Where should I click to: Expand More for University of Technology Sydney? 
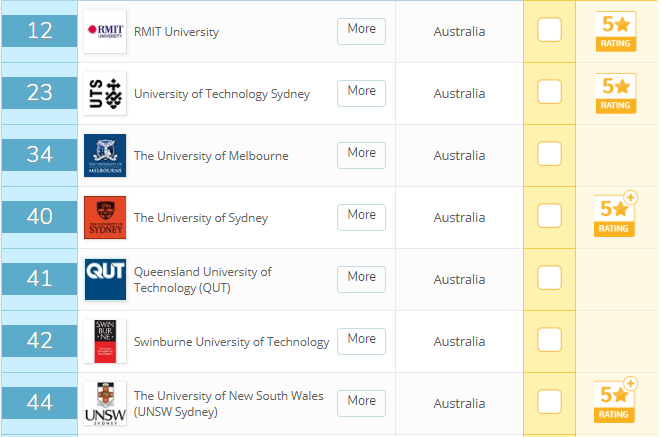361,93
